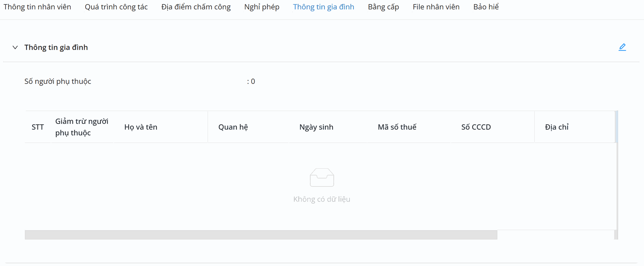Screen dimensions: 644x266
Task: Click the STT column header
Action: [38, 127]
